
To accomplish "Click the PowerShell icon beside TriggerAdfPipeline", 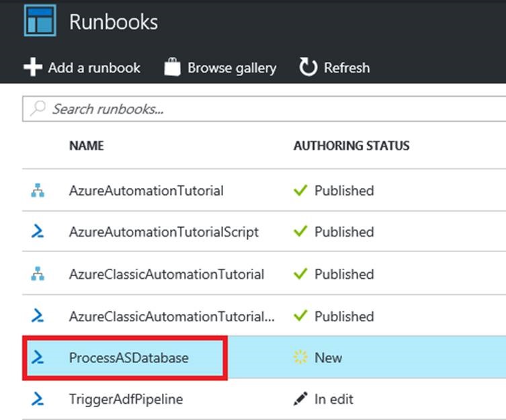I will [38, 399].
